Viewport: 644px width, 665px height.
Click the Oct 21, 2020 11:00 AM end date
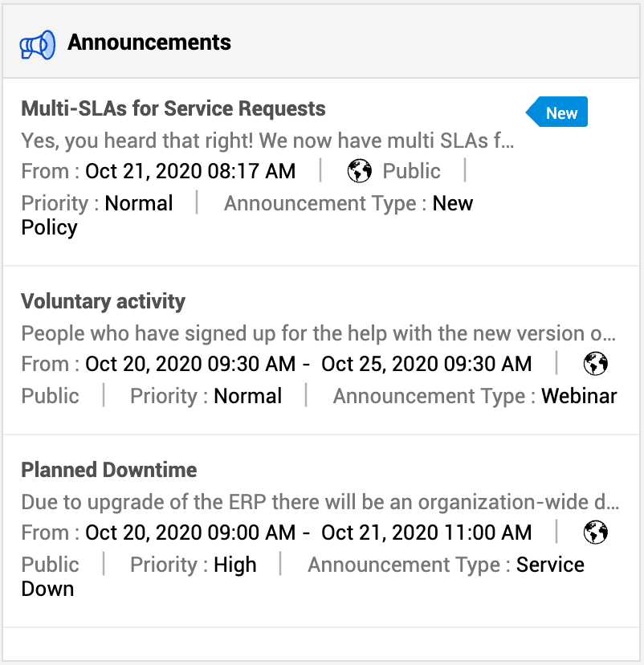pyautogui.click(x=426, y=532)
